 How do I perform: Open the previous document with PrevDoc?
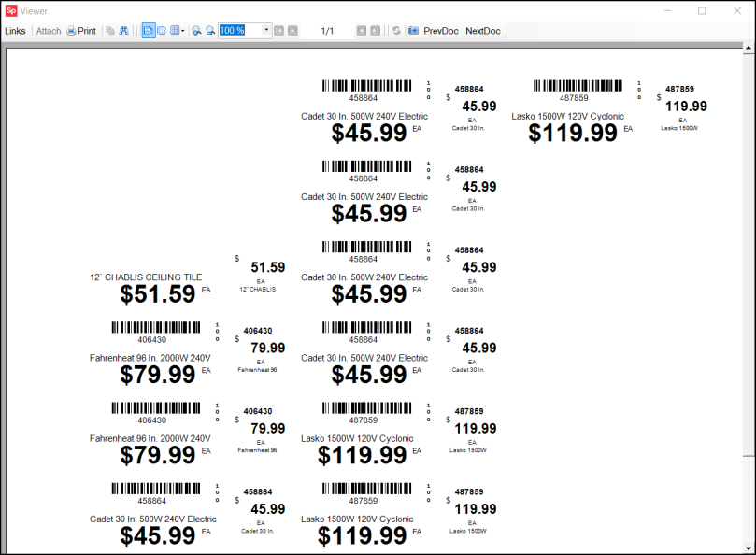click(441, 31)
